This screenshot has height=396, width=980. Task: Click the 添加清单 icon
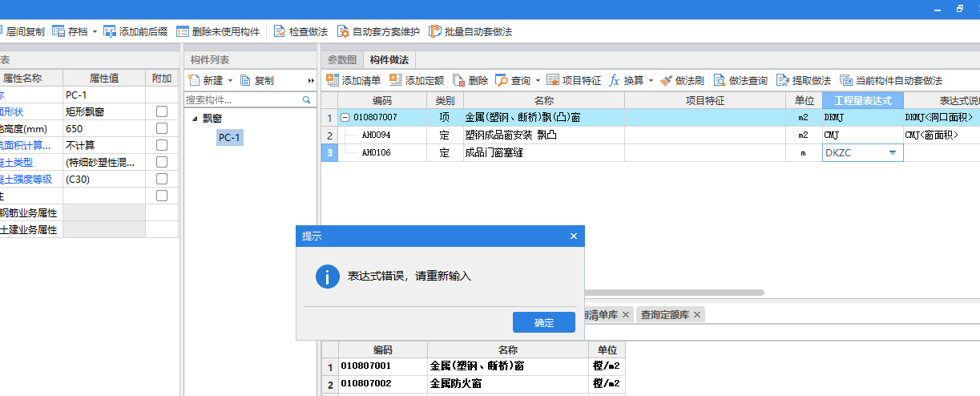333,80
